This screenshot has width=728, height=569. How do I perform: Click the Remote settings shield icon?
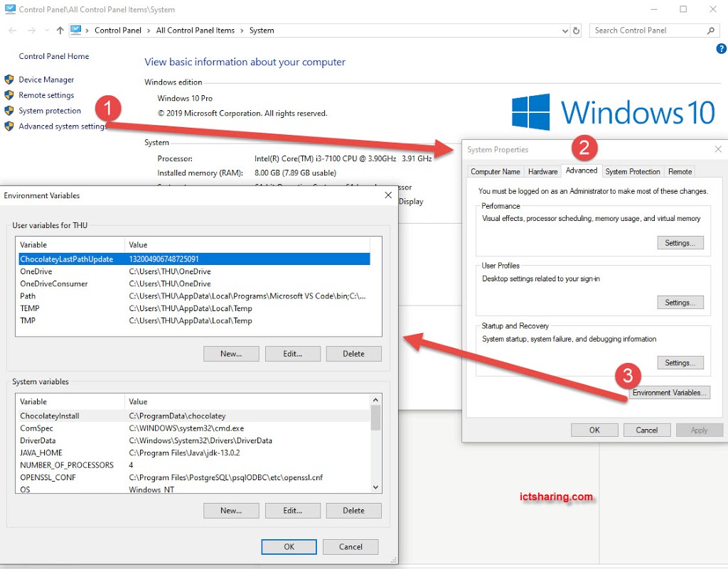(x=9, y=95)
